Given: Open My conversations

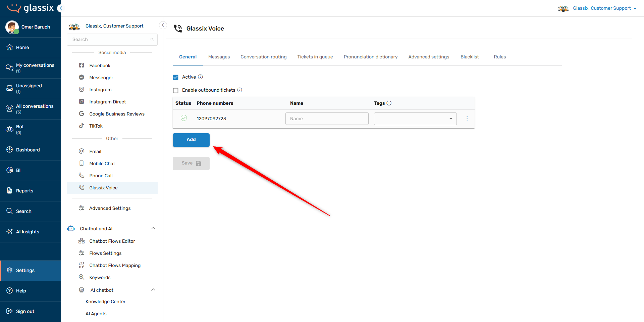Looking at the screenshot, I should pos(31,68).
